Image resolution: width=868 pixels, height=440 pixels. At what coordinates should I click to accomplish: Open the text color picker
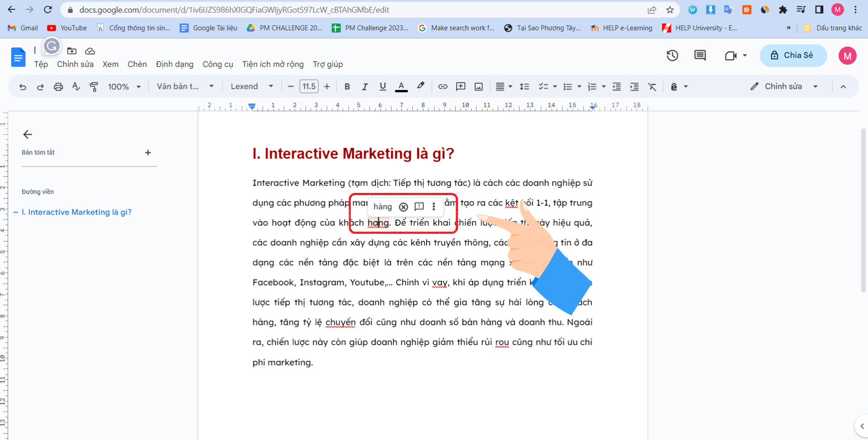coord(401,87)
